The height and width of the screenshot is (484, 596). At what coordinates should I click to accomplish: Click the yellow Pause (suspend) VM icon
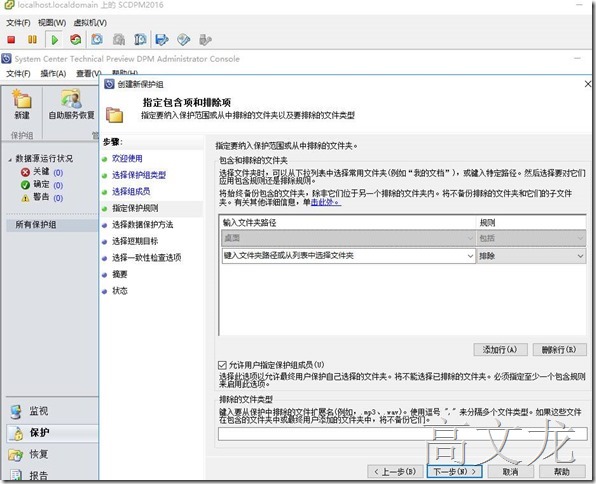pyautogui.click(x=32, y=40)
